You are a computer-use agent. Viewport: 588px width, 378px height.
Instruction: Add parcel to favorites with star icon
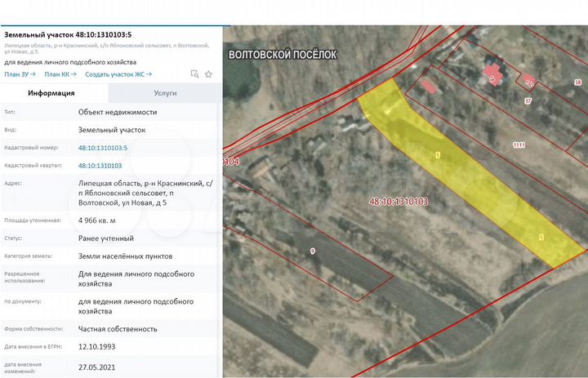point(208,73)
